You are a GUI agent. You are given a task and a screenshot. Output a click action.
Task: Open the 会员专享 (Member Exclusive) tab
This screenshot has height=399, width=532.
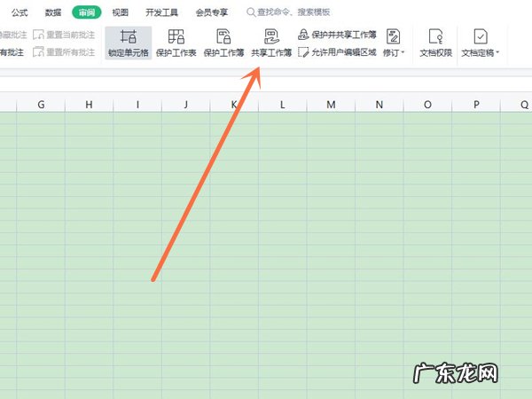[212, 13]
